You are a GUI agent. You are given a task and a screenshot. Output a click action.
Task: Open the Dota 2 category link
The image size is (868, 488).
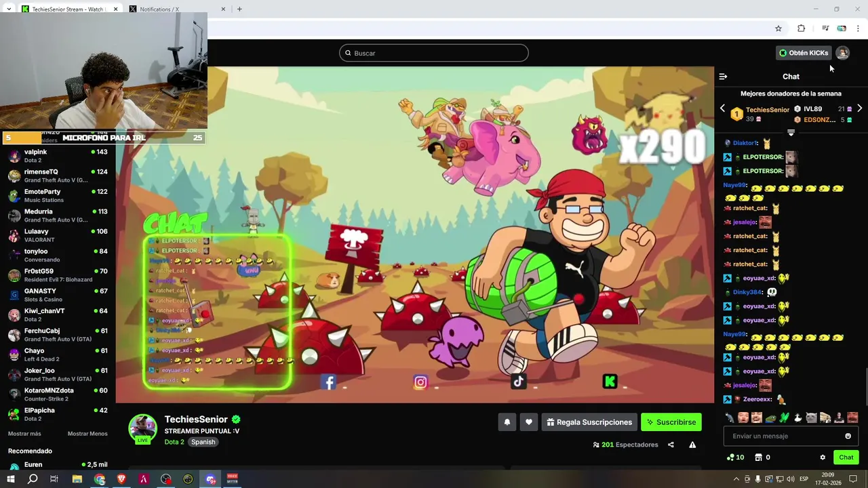[174, 442]
